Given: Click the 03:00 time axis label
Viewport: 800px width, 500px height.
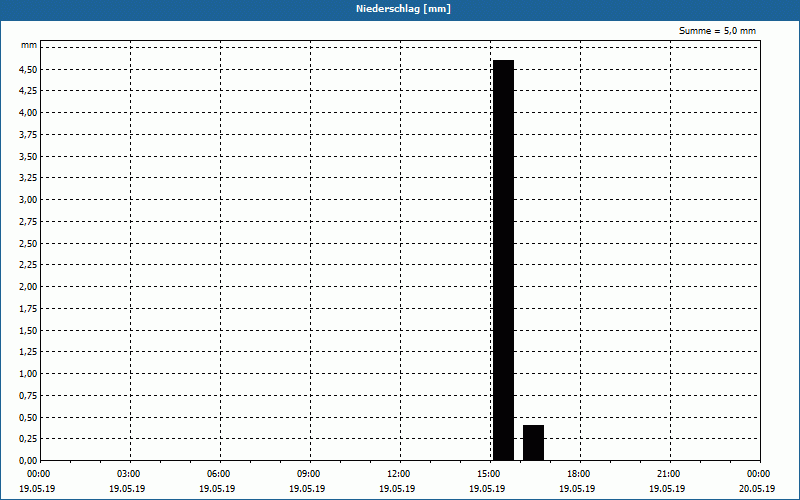Looking at the screenshot, I should (130, 474).
